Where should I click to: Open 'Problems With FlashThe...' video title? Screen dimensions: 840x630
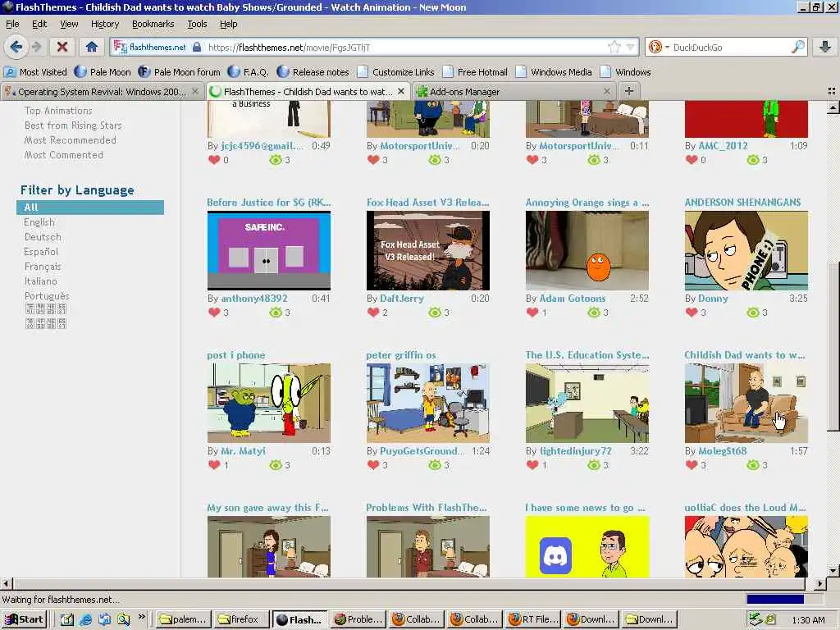tap(427, 507)
